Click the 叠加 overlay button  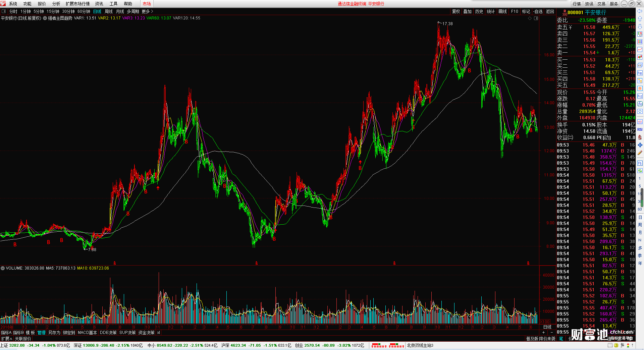coord(468,11)
